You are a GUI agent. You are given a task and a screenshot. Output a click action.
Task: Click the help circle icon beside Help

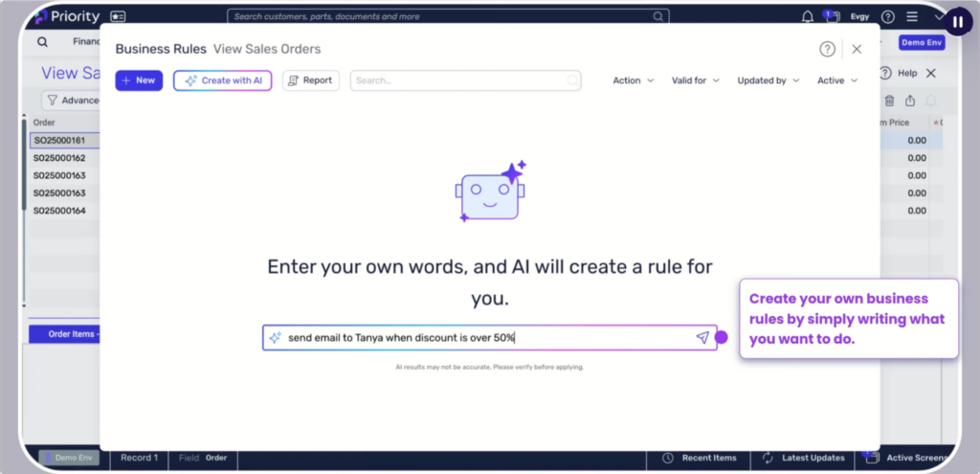point(885,73)
